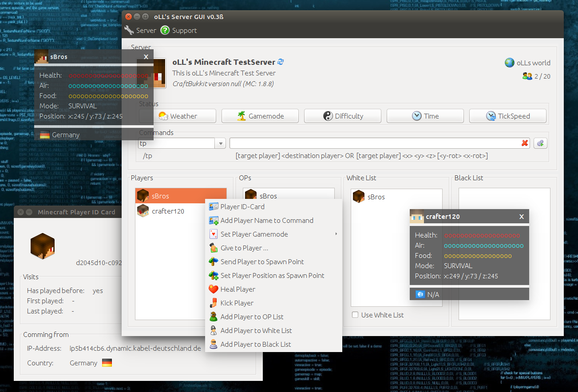
Task: Click the Black List empty list box
Action: tap(504, 254)
